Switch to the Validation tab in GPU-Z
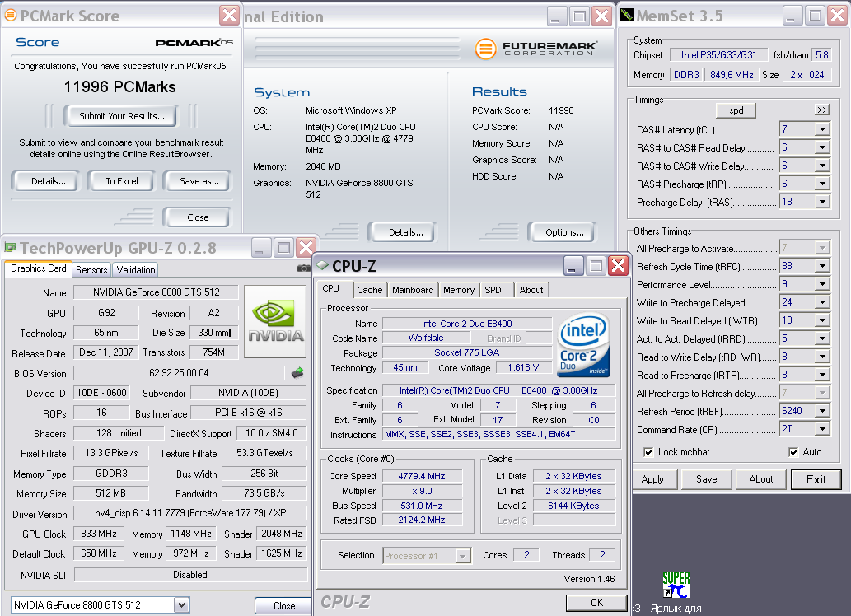Screen dimensions: 851x616 tap(136, 270)
